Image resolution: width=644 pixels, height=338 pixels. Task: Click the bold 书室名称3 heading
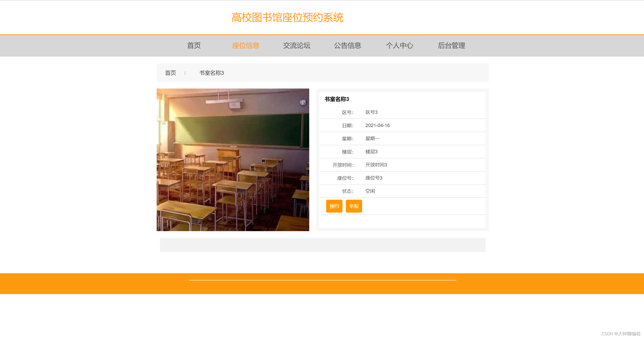(337, 99)
